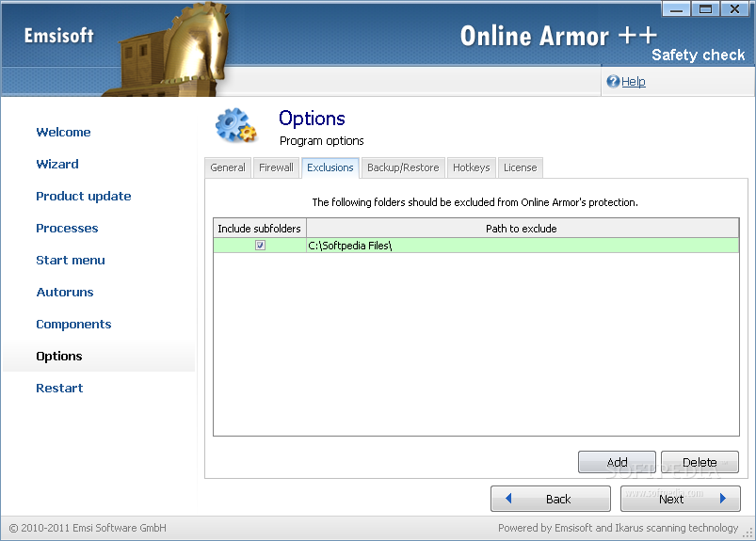Image resolution: width=756 pixels, height=541 pixels.
Task: Click the window resize grip in the status bar corner
Action: (748, 533)
